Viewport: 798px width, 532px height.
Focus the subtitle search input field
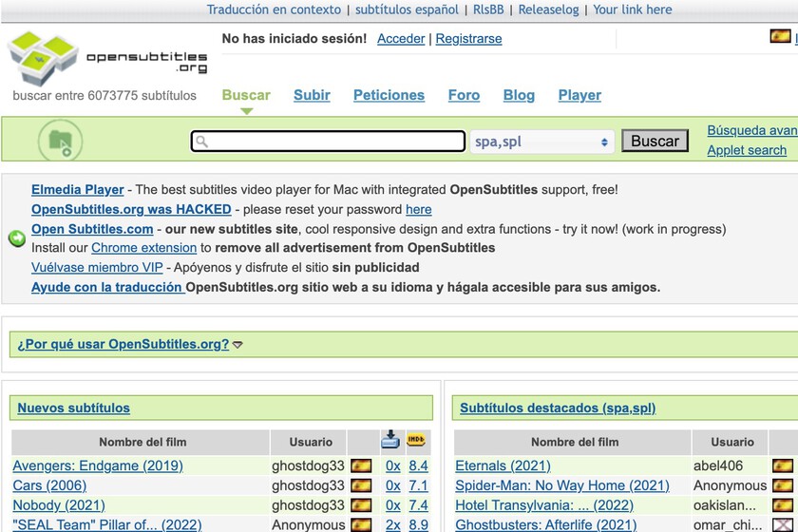328,141
